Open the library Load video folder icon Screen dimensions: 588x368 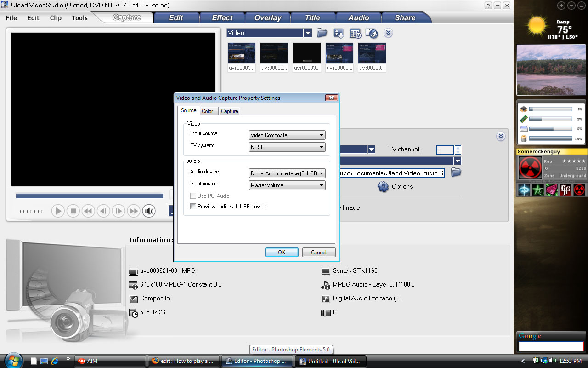(x=322, y=33)
